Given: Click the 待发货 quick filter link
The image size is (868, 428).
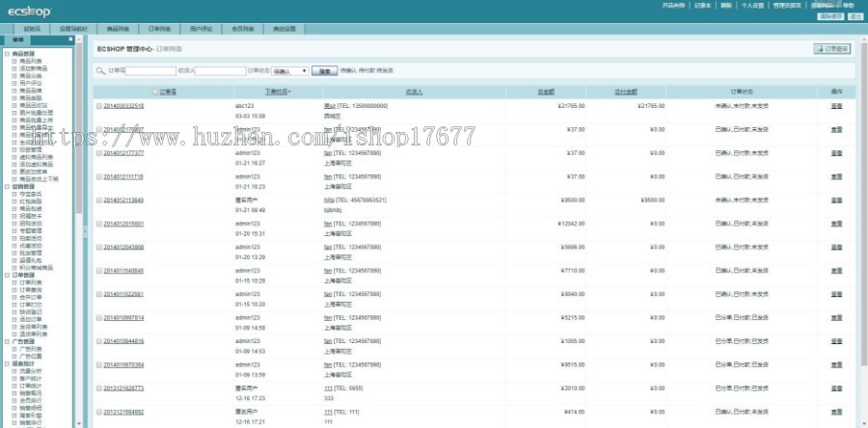Looking at the screenshot, I should click(385, 70).
